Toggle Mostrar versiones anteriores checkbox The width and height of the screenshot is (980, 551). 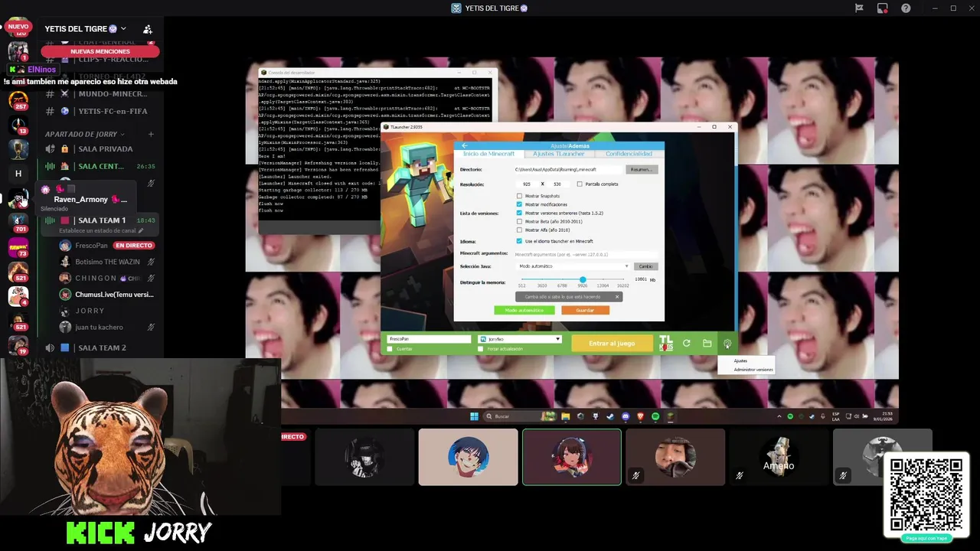pos(519,213)
